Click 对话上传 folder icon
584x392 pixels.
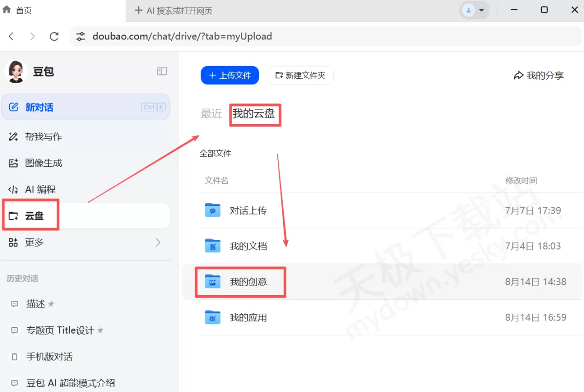(x=213, y=210)
